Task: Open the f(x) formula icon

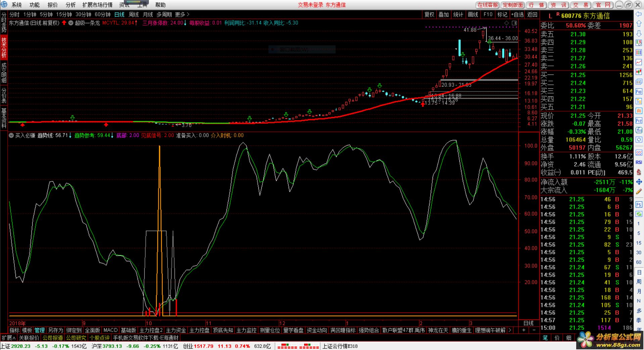Action: click(639, 130)
